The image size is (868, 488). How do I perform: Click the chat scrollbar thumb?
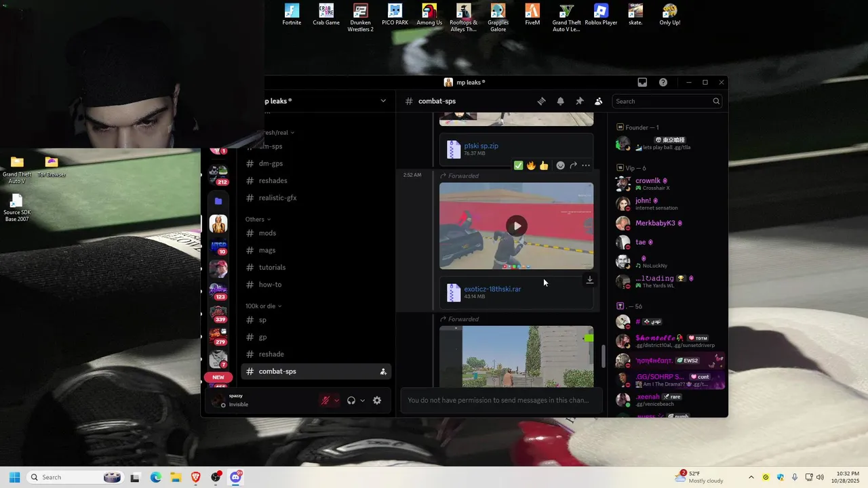click(x=604, y=357)
